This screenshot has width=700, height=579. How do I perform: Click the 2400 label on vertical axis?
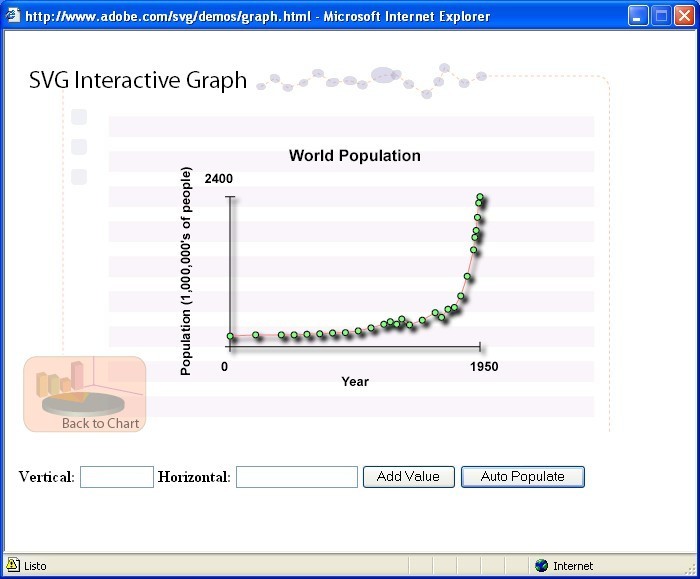tap(219, 179)
